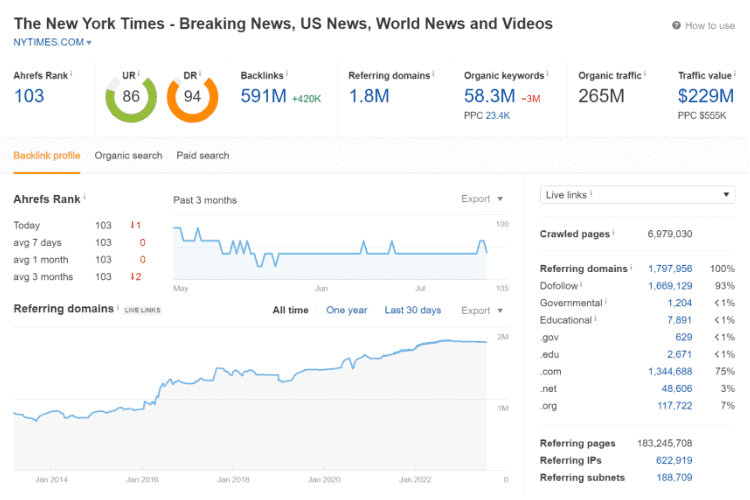
Task: Click the LIVE LINKS badge
Action: coord(142,310)
